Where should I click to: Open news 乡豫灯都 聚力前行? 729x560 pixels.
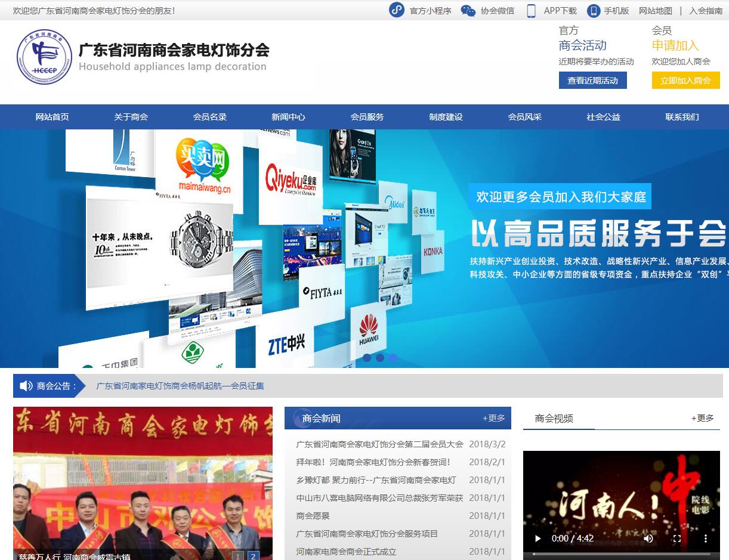coord(376,480)
